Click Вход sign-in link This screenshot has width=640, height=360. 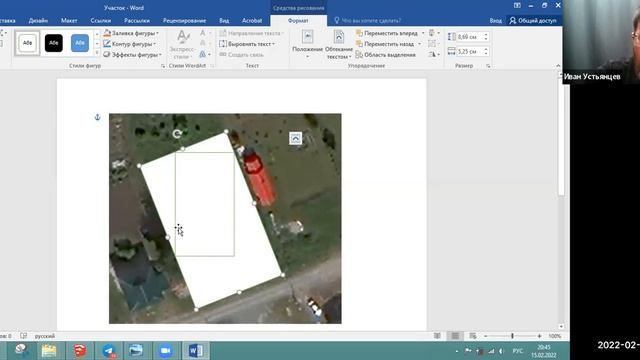pos(496,20)
